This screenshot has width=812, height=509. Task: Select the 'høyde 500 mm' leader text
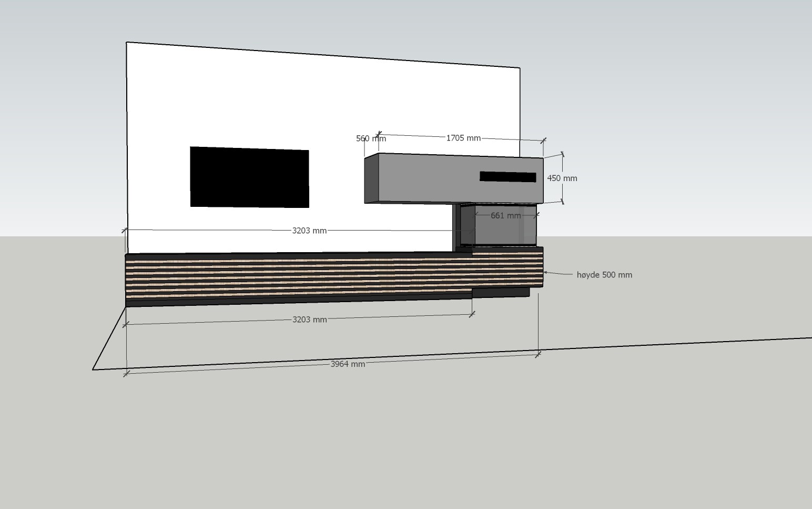[x=604, y=275]
